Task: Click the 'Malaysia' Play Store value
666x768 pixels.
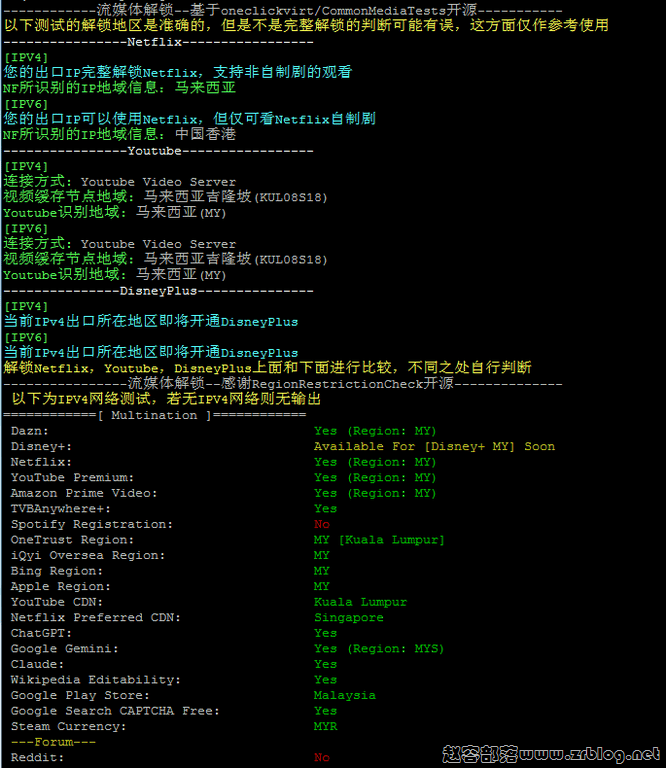Action: 345,696
